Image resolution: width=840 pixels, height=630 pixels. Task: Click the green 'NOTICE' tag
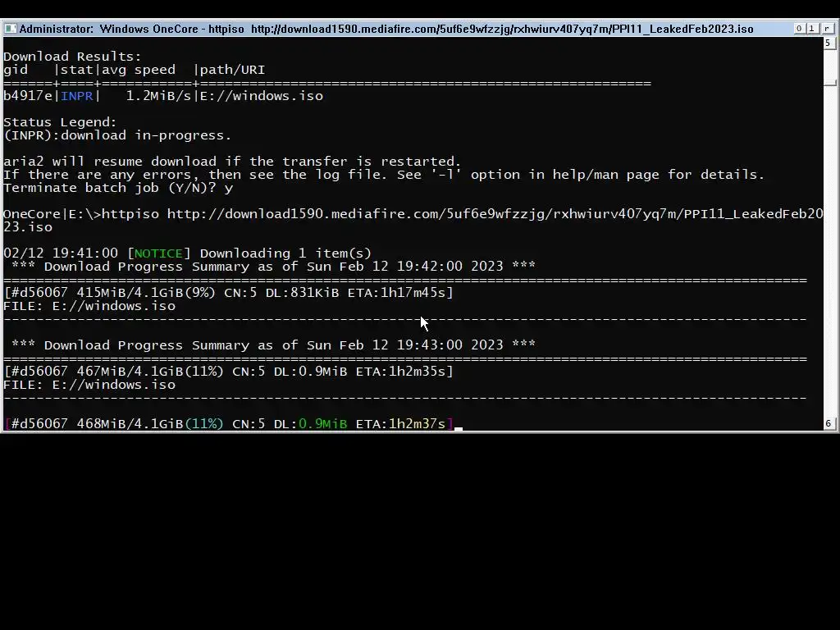click(158, 253)
